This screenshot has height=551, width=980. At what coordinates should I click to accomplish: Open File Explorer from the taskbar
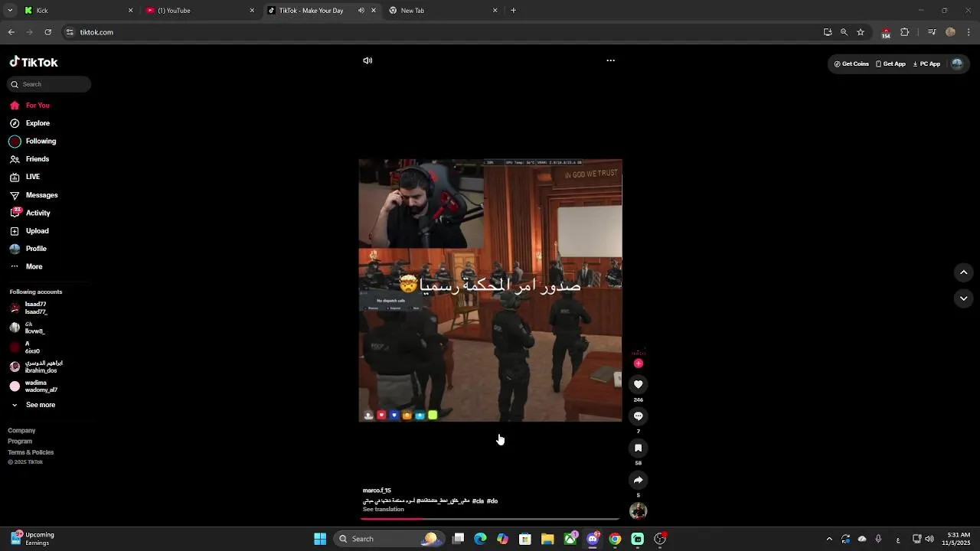click(x=547, y=539)
